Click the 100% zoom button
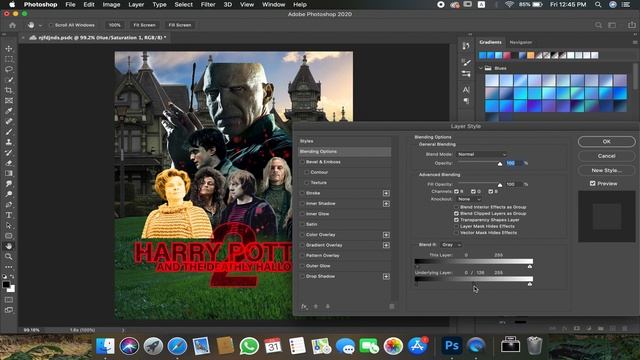This screenshot has height=360, width=640. pyautogui.click(x=114, y=25)
